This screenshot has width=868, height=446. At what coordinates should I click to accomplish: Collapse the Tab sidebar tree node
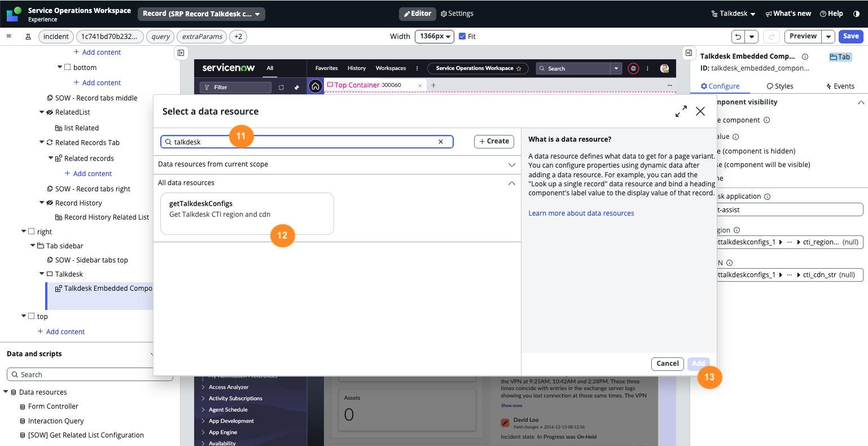tap(33, 246)
